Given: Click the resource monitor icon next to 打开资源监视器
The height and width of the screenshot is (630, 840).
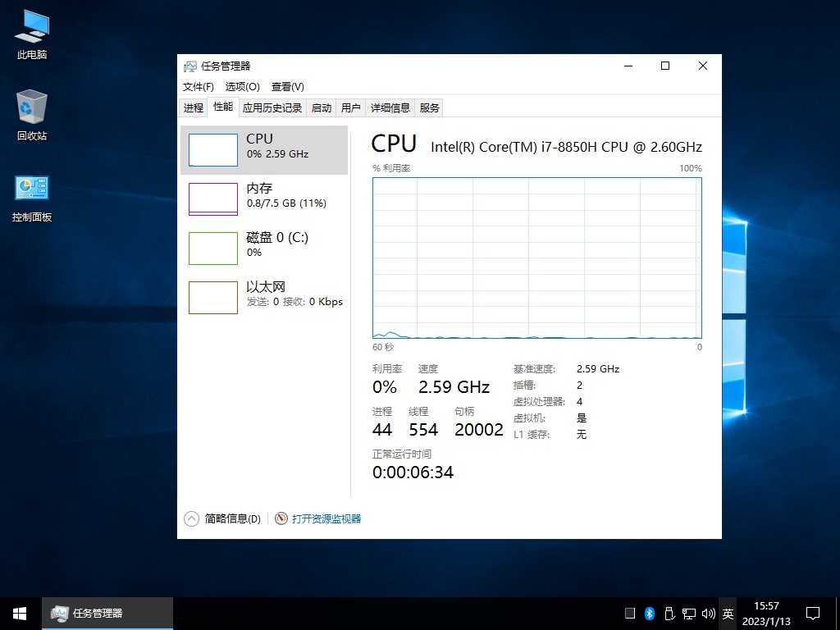Looking at the screenshot, I should (281, 518).
